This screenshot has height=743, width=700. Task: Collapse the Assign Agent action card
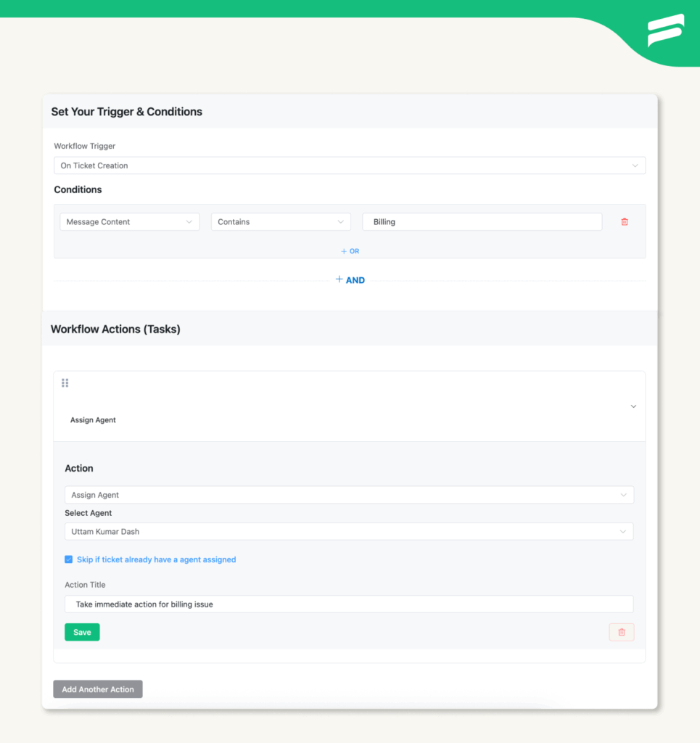click(x=633, y=406)
